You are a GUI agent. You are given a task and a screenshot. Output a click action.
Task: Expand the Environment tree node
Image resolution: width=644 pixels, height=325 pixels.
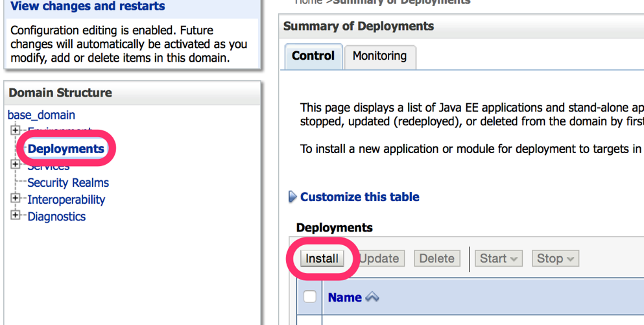click(x=16, y=130)
